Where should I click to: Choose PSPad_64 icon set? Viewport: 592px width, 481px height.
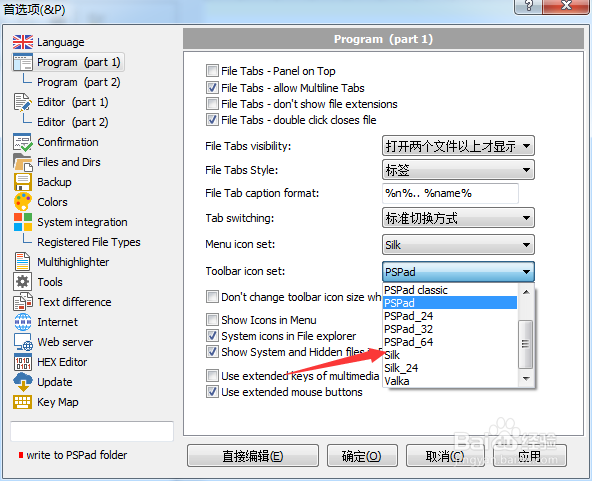click(x=450, y=342)
